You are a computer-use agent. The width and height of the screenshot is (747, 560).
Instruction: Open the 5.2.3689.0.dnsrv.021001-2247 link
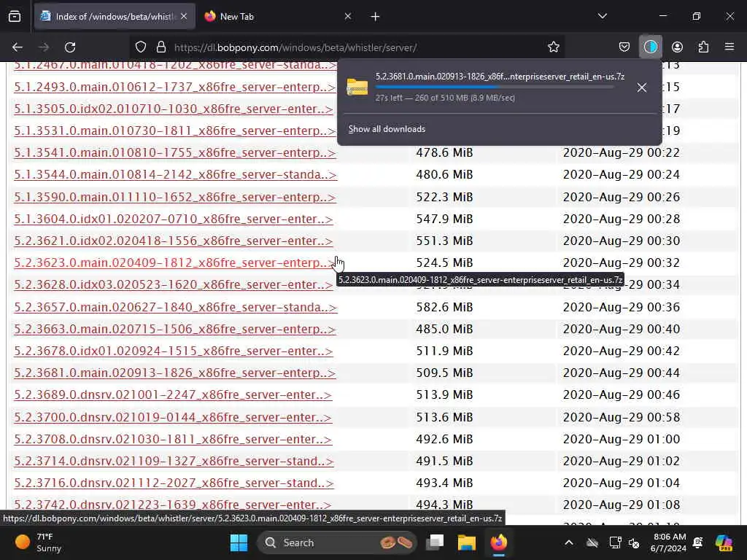(173, 394)
